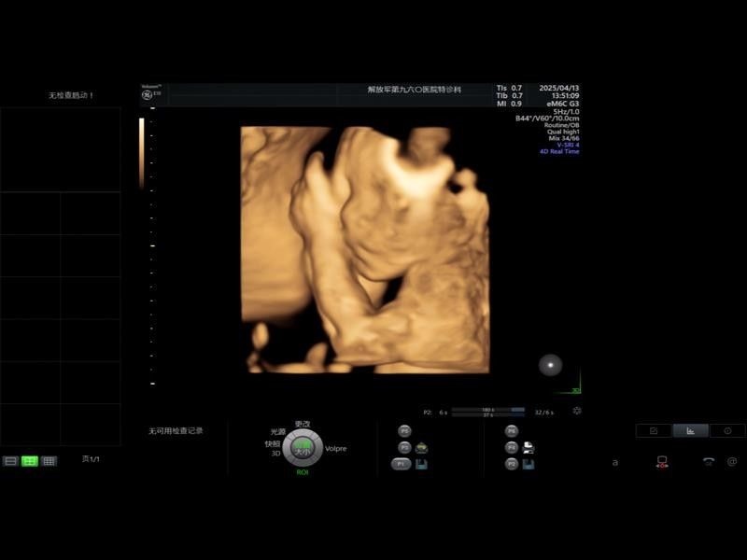Click the P1 button
The width and height of the screenshot is (747, 560).
(x=402, y=464)
